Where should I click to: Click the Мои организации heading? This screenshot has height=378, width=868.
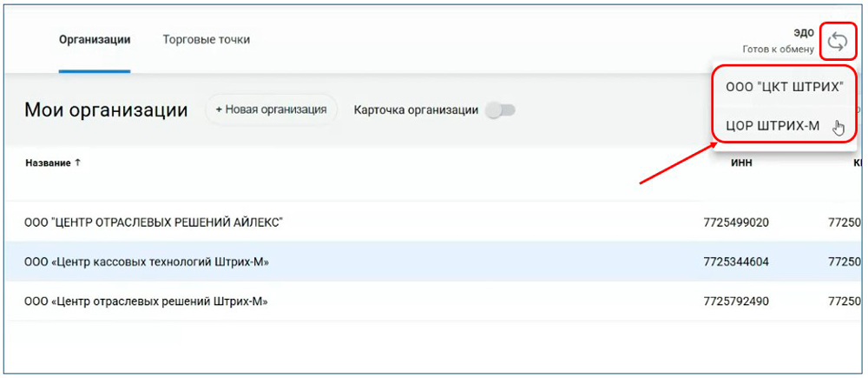click(106, 110)
